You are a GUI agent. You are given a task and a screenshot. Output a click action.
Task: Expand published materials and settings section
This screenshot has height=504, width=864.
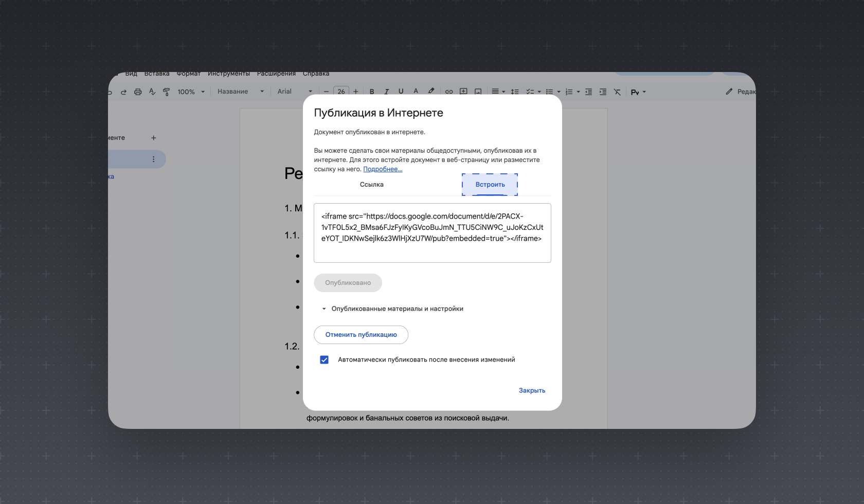(x=392, y=309)
